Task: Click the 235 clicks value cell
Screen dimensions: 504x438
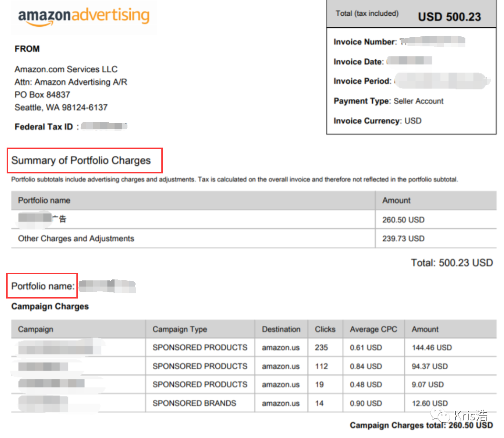Action: (x=321, y=347)
